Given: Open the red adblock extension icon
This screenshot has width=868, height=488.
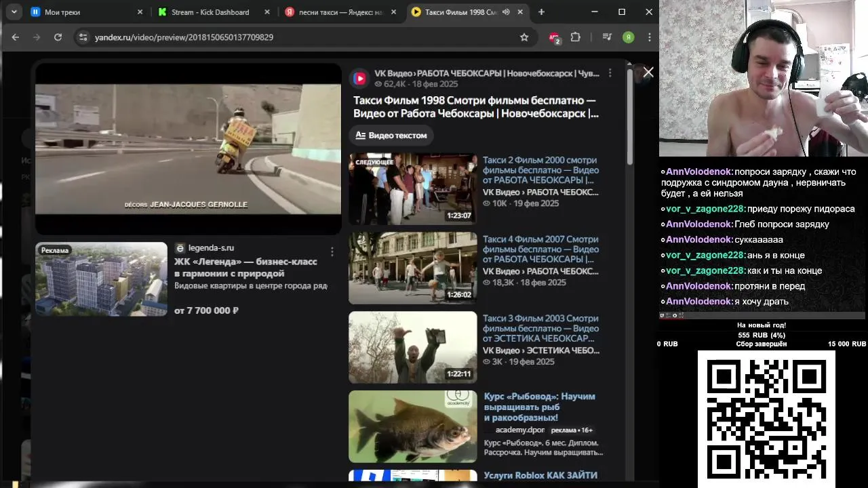Looking at the screenshot, I should (555, 38).
